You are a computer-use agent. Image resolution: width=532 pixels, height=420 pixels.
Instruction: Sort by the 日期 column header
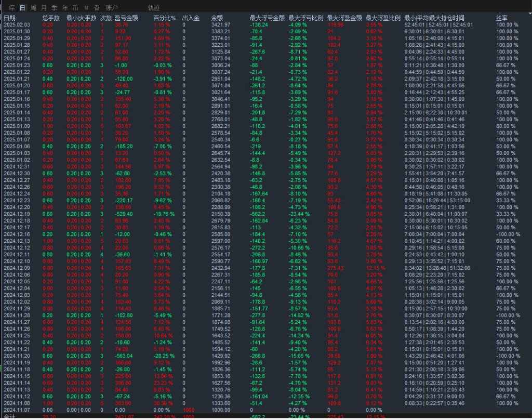click(10, 18)
